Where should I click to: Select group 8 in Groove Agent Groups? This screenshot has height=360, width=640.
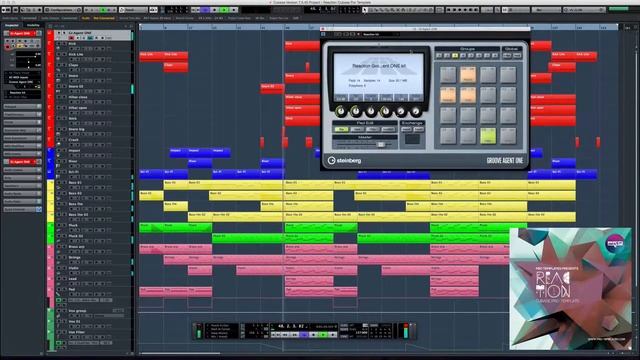coord(495,55)
